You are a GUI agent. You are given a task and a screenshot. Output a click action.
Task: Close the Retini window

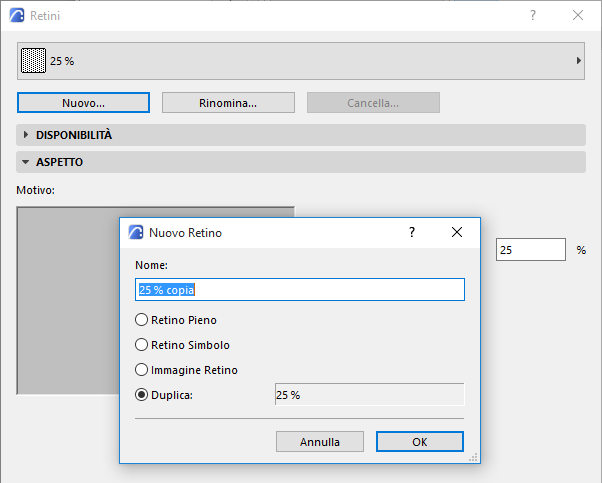(x=578, y=15)
